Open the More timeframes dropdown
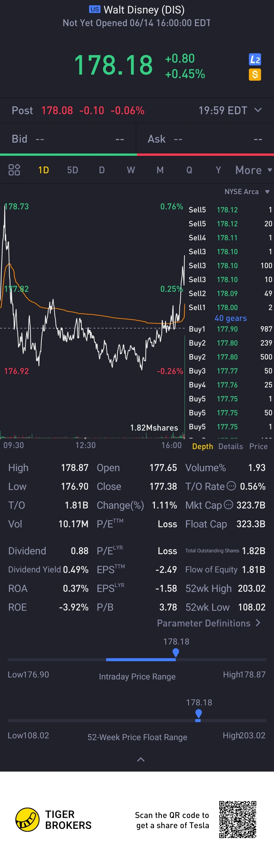Viewport: 274px width, 868px height. [x=253, y=170]
